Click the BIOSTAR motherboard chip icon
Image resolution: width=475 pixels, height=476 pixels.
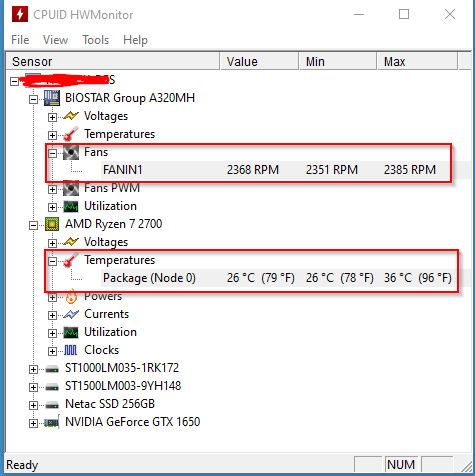(x=52, y=98)
